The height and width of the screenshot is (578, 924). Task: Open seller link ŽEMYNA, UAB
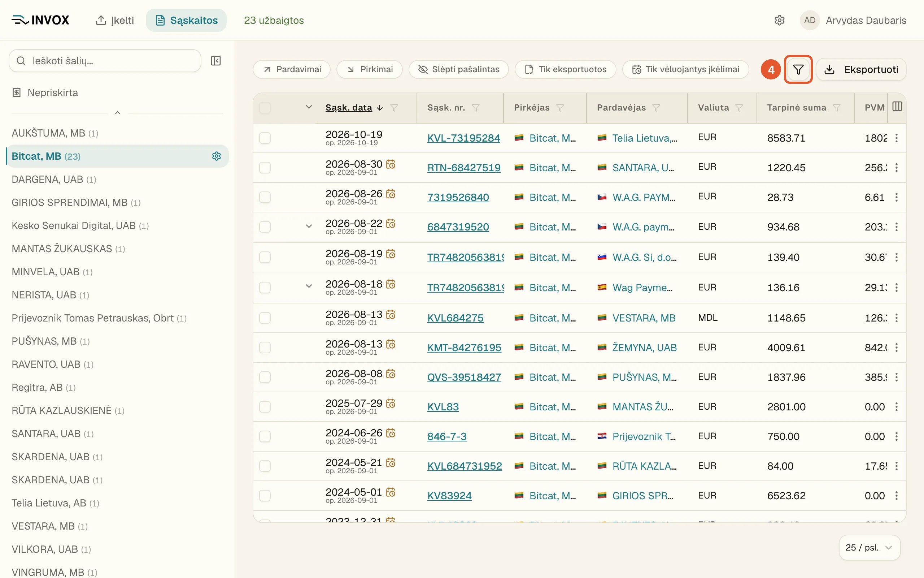click(x=645, y=348)
